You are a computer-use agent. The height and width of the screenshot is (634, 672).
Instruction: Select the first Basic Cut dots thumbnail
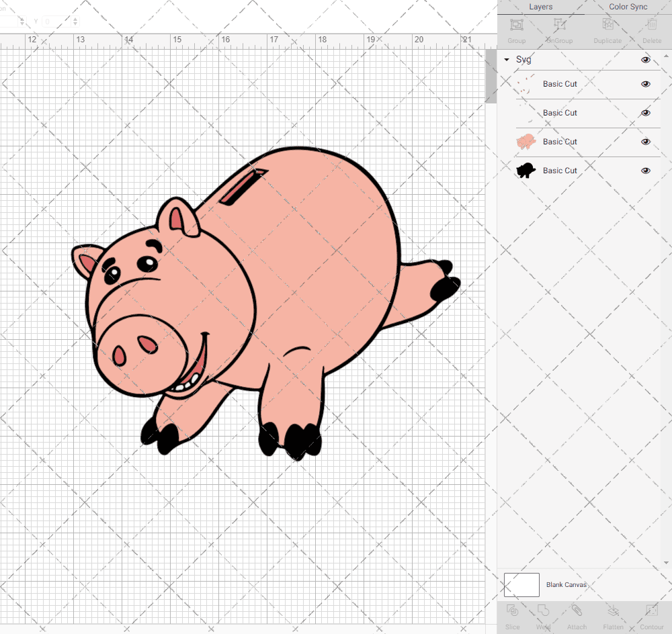(526, 84)
